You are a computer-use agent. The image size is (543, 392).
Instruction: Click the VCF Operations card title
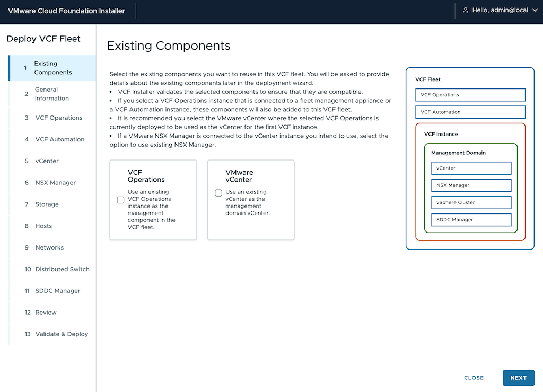pyautogui.click(x=146, y=176)
